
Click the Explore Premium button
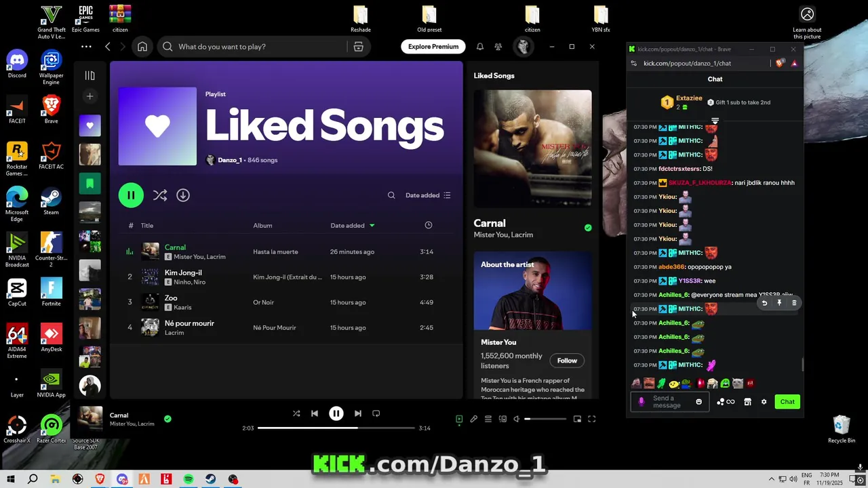point(433,47)
